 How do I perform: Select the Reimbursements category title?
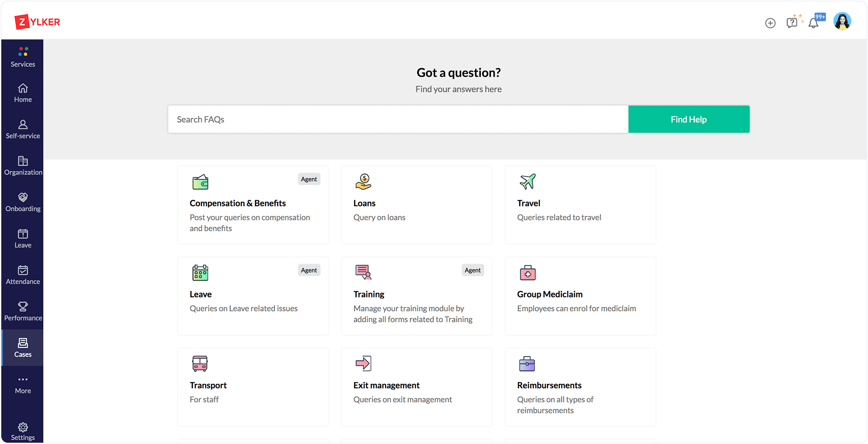[x=549, y=385]
